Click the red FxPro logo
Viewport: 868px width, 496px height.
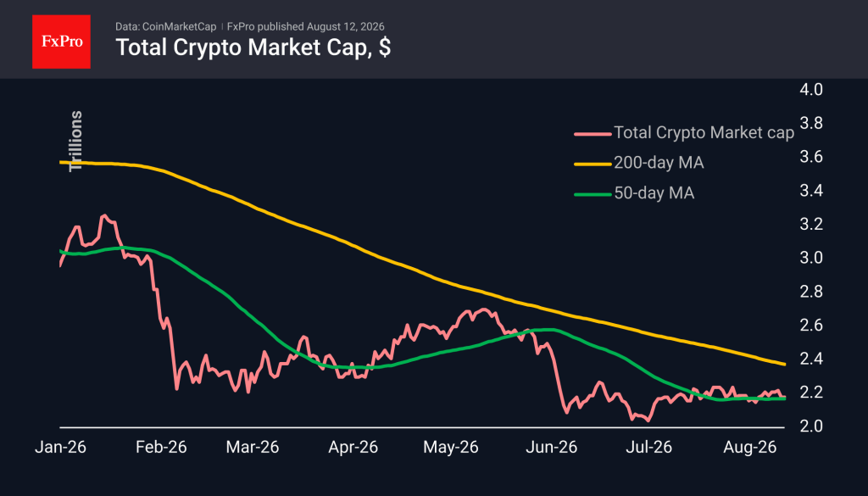61,42
